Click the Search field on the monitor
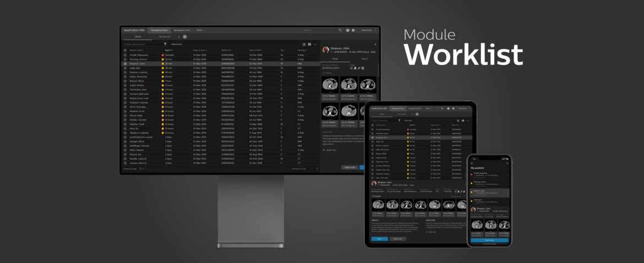 pyautogui.click(x=323, y=30)
